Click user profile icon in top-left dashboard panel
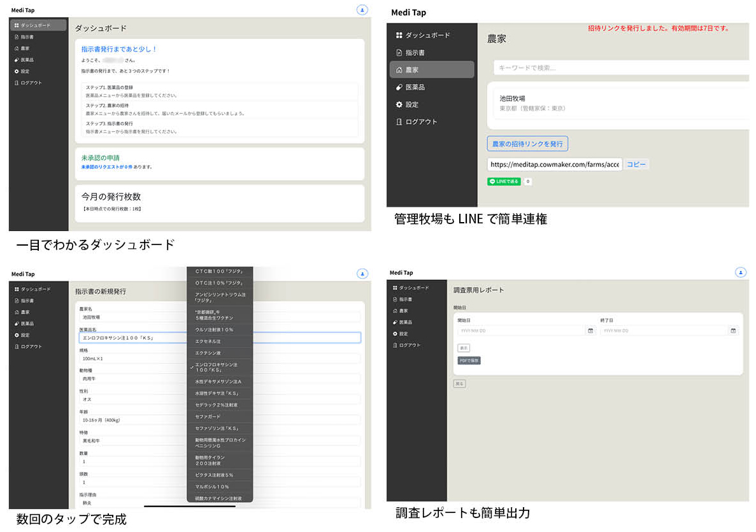756x532 pixels. [x=362, y=10]
